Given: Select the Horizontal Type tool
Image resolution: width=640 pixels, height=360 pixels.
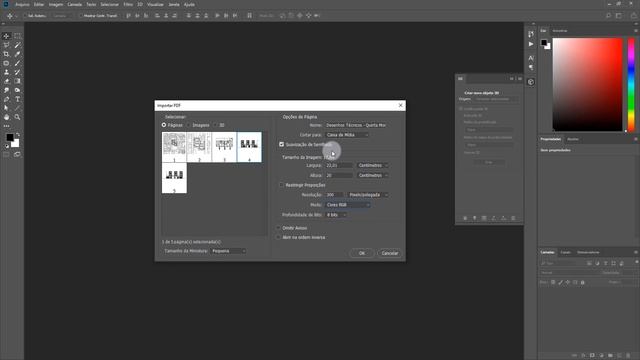Looking at the screenshot, I should point(18,99).
